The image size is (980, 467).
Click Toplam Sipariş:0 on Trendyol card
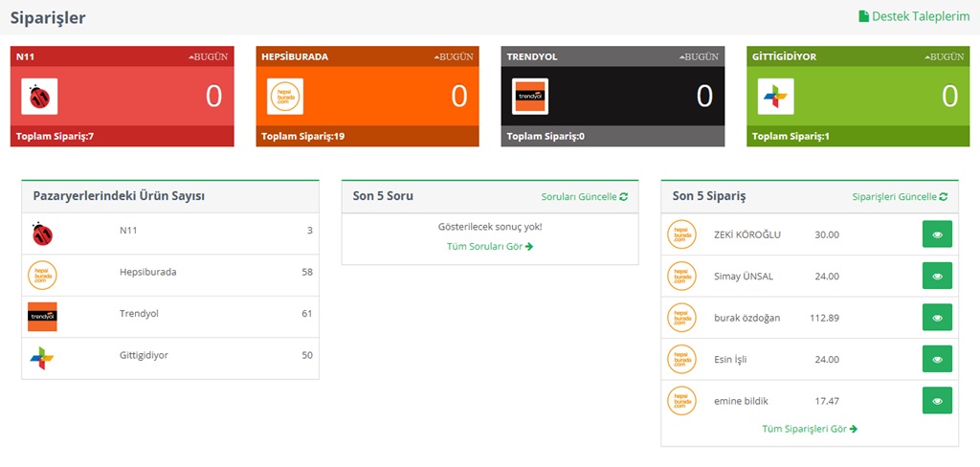pyautogui.click(x=546, y=136)
